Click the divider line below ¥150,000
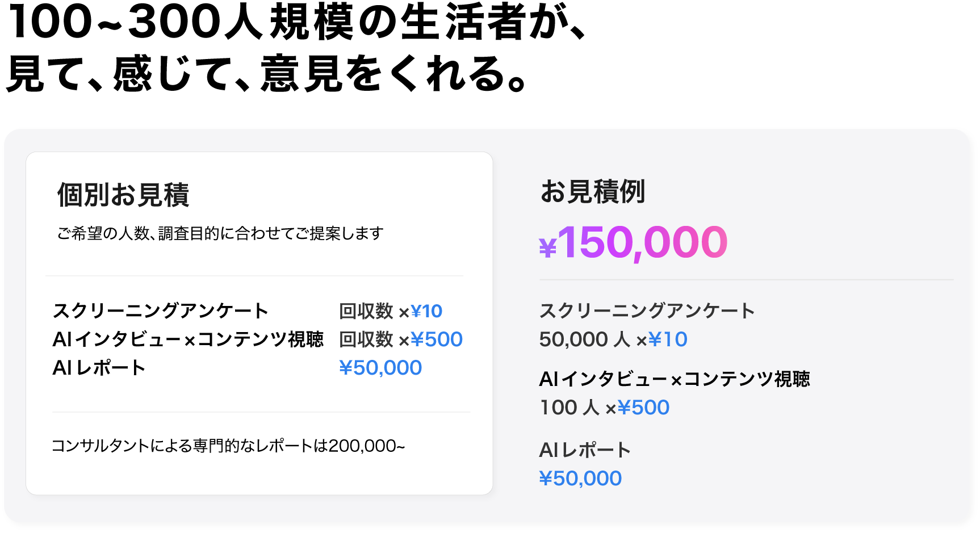980x533 pixels. (746, 280)
